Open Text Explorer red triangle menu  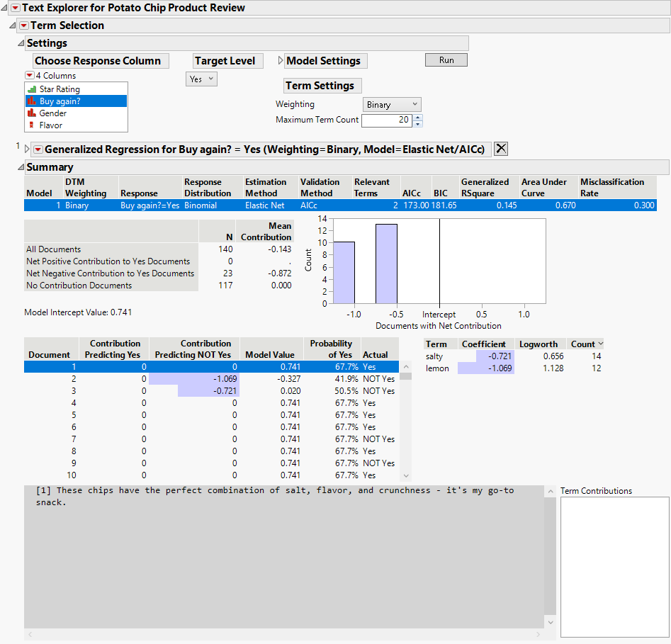[x=15, y=8]
